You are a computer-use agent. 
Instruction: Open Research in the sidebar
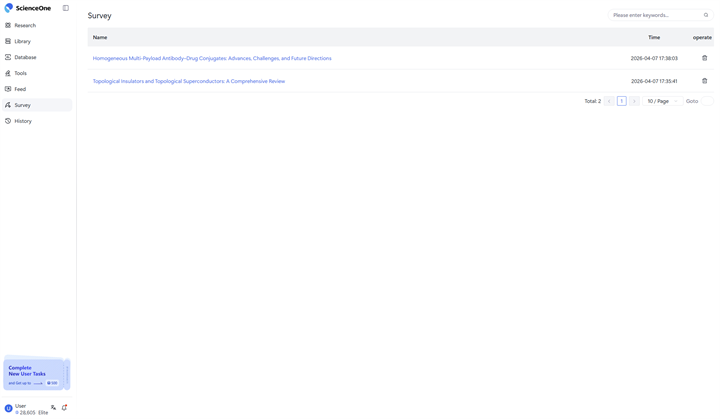coord(25,25)
